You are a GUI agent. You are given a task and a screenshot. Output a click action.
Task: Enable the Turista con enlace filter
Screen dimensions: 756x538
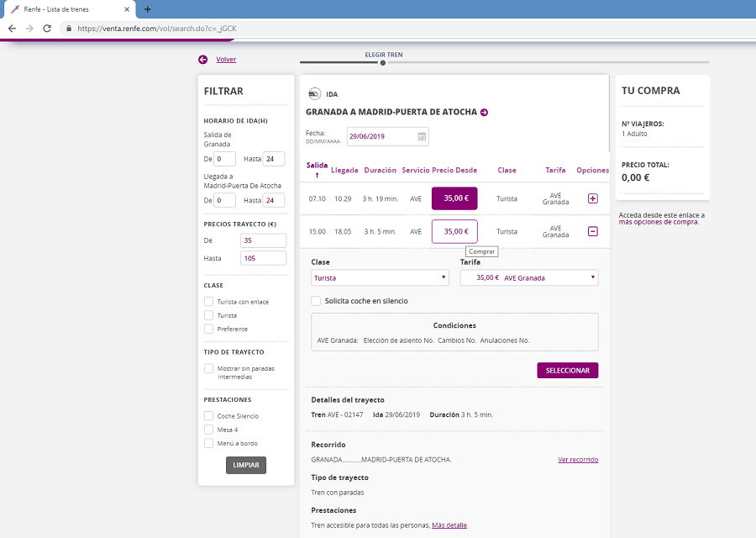[x=208, y=302]
